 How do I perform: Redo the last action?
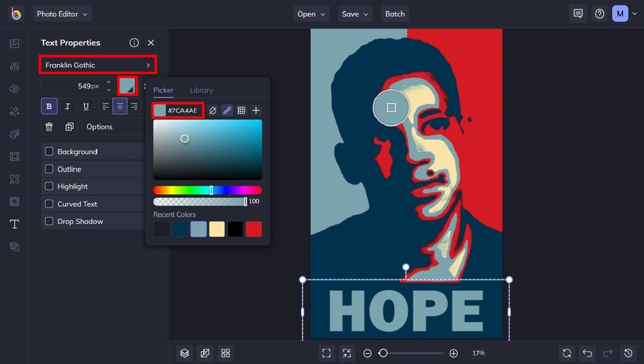608,353
